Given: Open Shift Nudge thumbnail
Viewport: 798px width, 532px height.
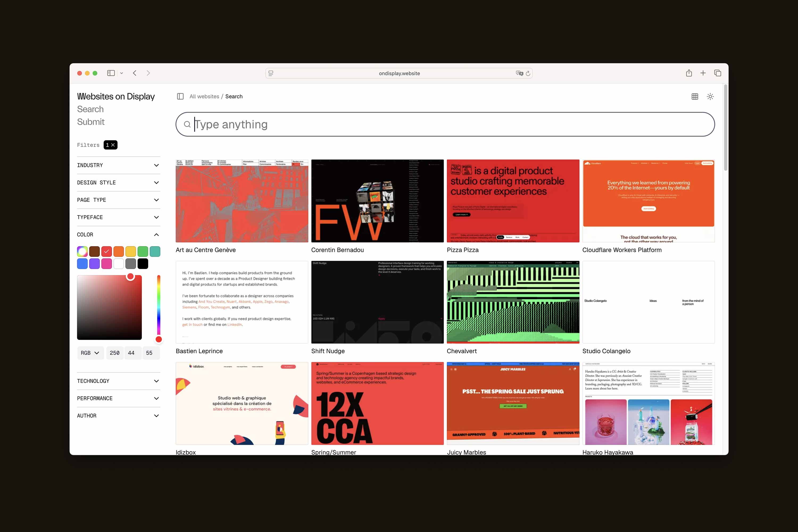Looking at the screenshot, I should [377, 302].
